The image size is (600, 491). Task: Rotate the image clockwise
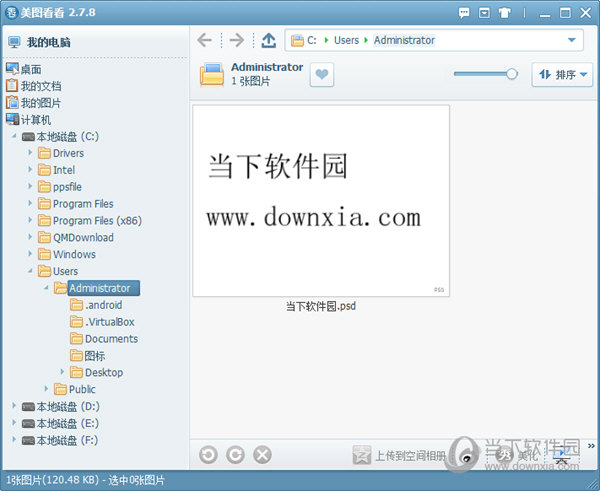tap(235, 455)
